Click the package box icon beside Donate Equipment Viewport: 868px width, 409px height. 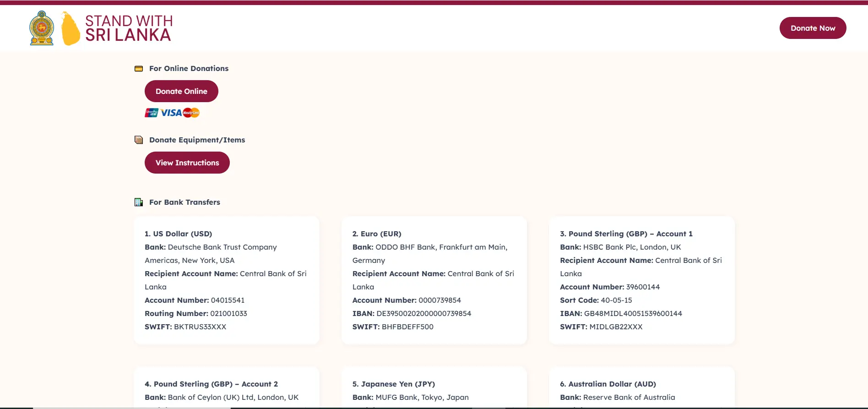[x=139, y=140]
